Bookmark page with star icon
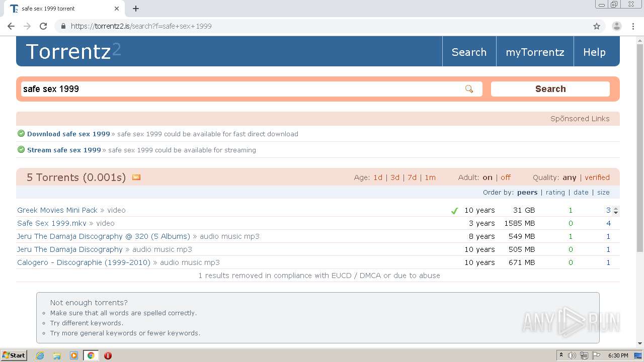Image resolution: width=644 pixels, height=362 pixels. [x=597, y=26]
